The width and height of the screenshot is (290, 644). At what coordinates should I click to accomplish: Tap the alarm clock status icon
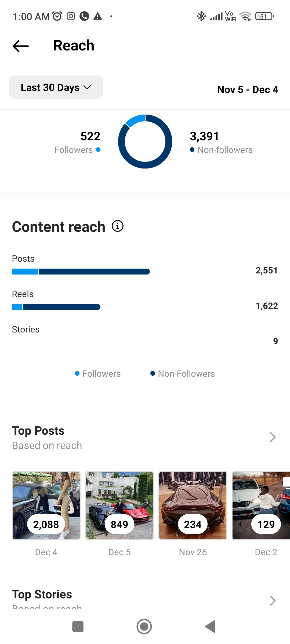[57, 16]
